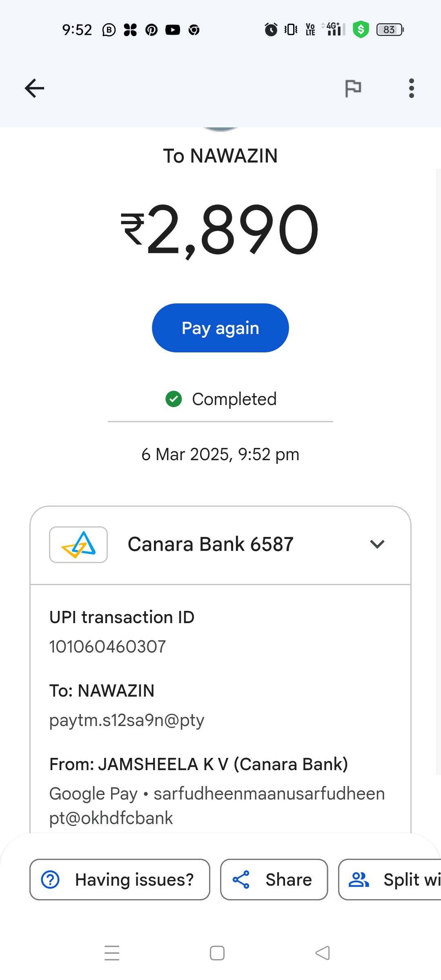Screen dimensions: 441x980
Task: Tap the flag report icon
Action: 353,88
